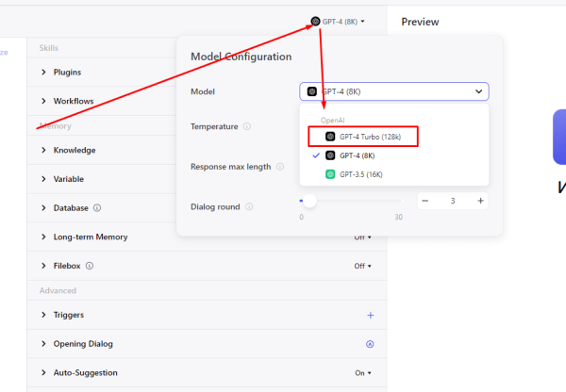The height and width of the screenshot is (392, 566).
Task: Click the Temperature info icon
Action: (x=247, y=126)
